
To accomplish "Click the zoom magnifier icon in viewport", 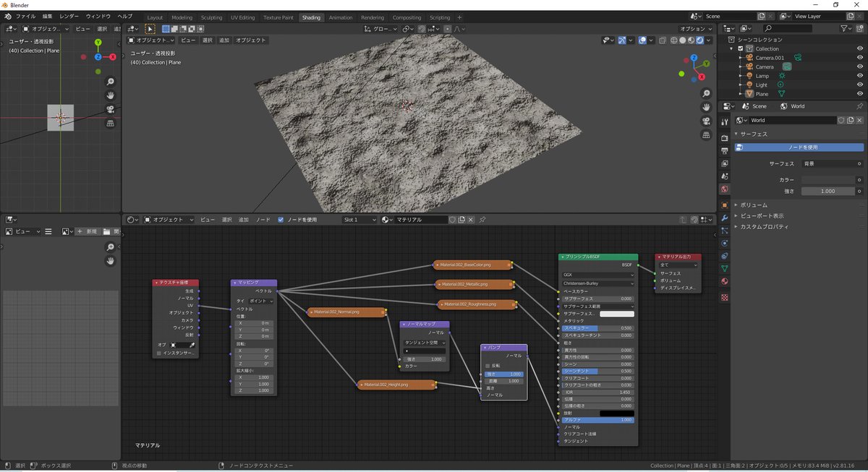I will (706, 94).
